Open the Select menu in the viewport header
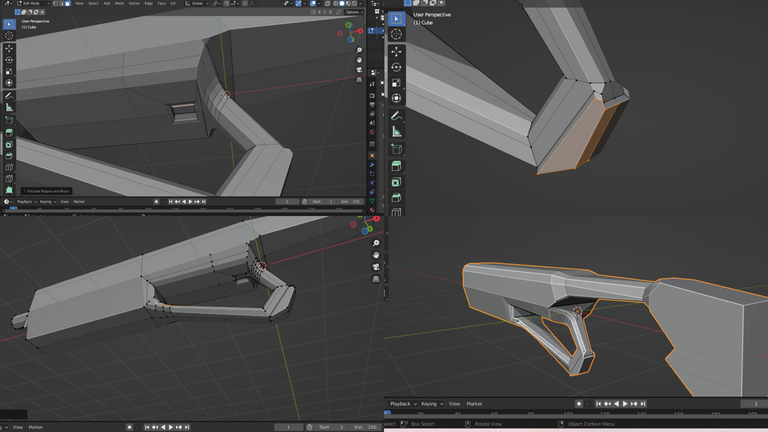This screenshot has width=768, height=432. click(x=93, y=3)
